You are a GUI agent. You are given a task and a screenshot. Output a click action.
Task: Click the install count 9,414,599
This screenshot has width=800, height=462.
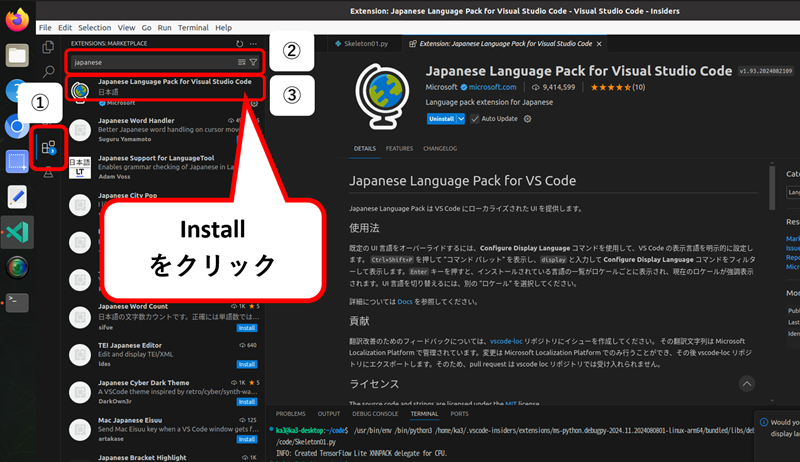(554, 87)
